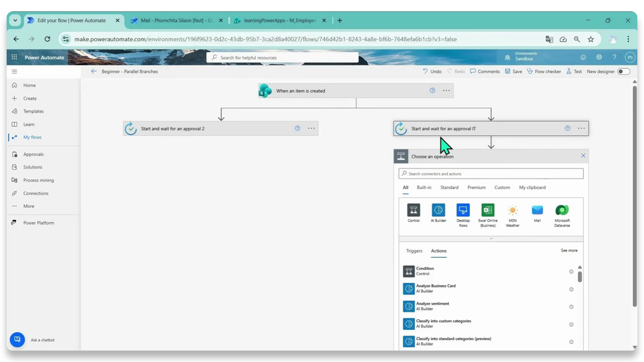
Task: Go back using the arrow beside flow name
Action: 94,72
